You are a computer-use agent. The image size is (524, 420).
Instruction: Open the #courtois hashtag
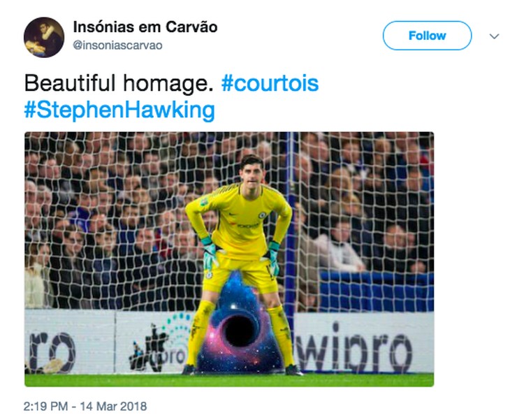[x=270, y=83]
